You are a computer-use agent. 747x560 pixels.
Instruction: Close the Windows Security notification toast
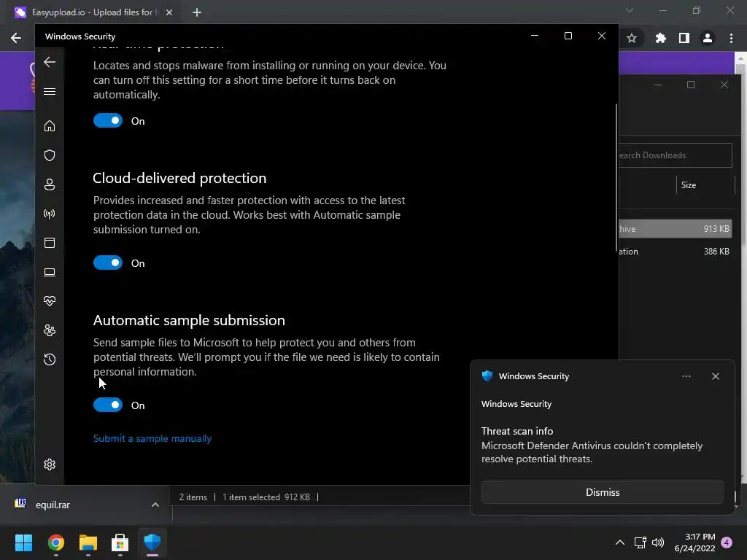point(715,376)
